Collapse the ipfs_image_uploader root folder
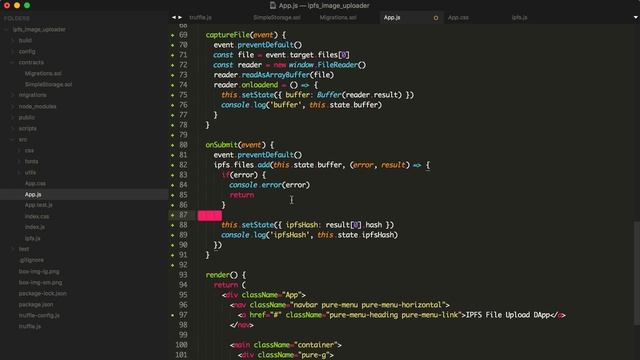The height and width of the screenshot is (360, 640). pos(6,29)
